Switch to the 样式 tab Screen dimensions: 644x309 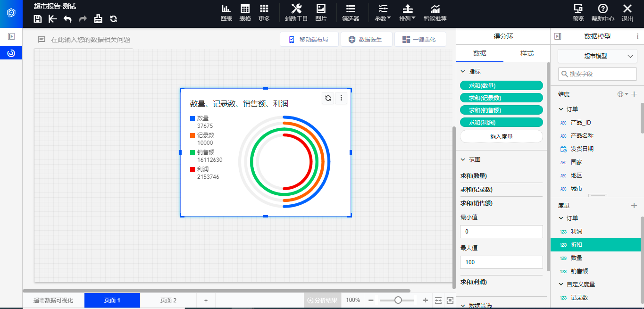coord(527,54)
